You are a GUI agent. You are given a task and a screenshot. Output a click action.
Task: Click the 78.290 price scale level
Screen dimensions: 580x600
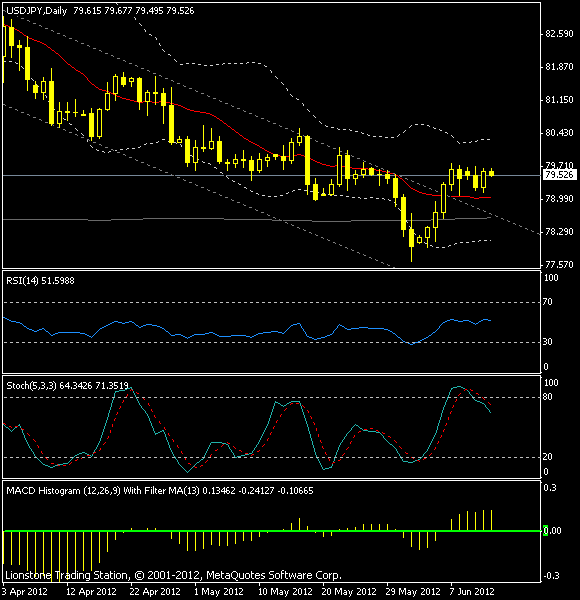[x=559, y=232]
